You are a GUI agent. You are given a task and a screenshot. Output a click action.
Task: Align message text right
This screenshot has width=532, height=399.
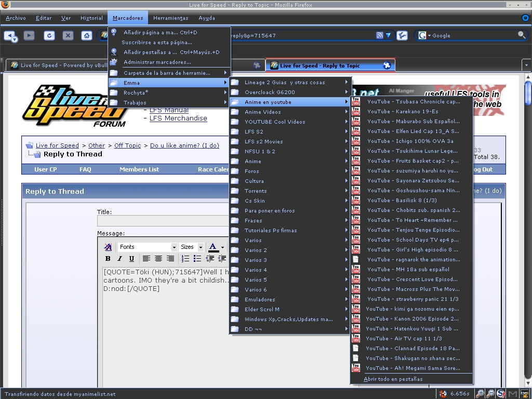(x=170, y=259)
